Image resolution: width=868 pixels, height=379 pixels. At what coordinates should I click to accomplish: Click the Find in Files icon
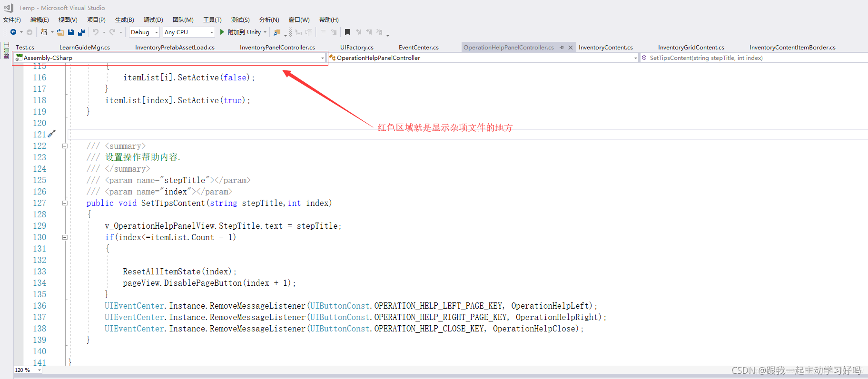tap(277, 32)
